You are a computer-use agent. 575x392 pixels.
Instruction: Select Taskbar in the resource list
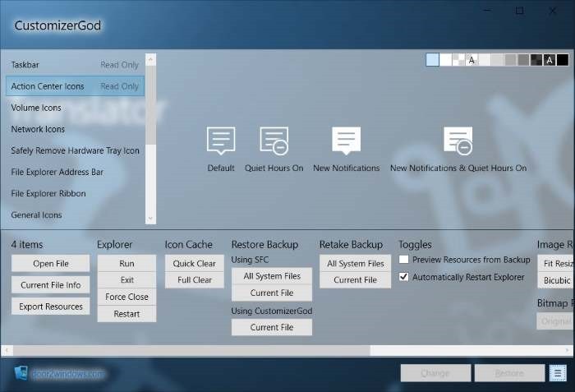[x=75, y=65]
